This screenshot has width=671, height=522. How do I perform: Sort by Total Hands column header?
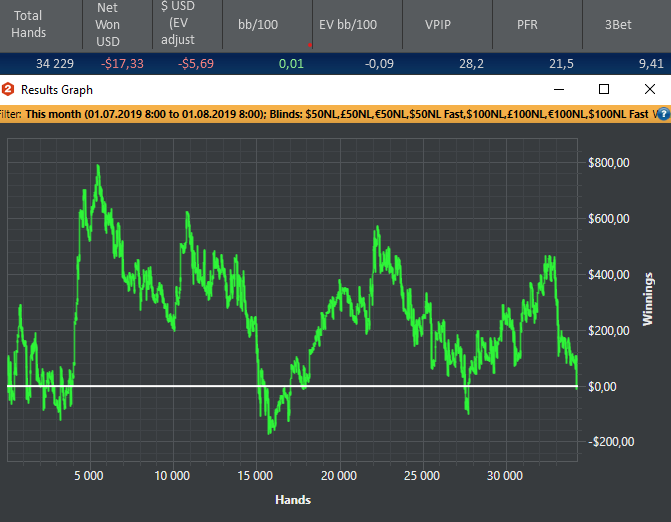[41, 24]
